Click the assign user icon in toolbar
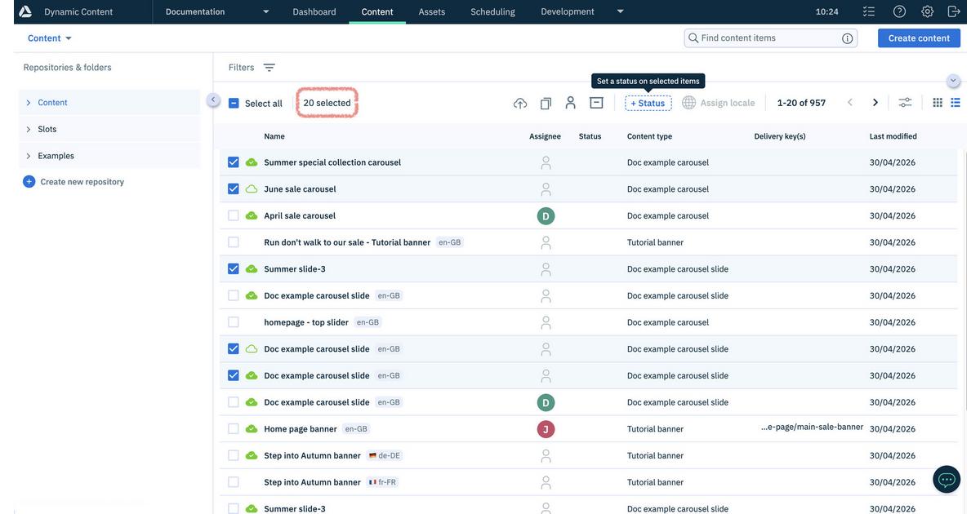 point(571,103)
